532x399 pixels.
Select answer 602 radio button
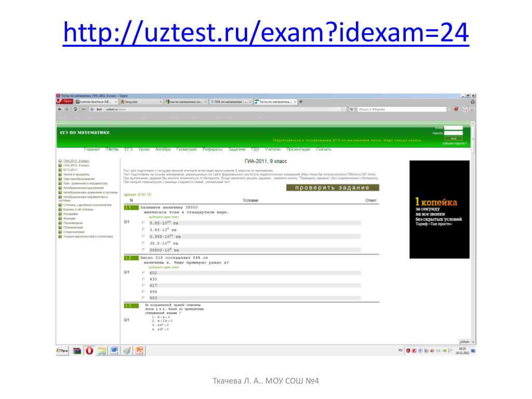click(x=143, y=273)
